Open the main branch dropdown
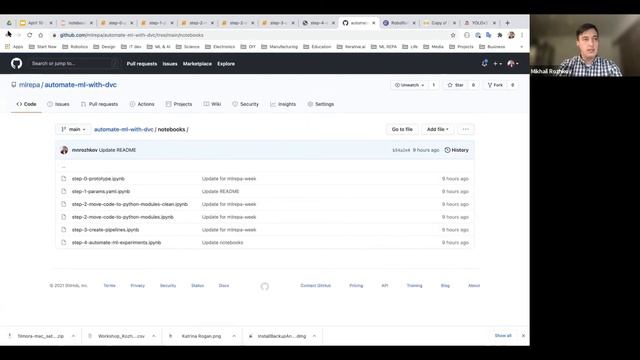The image size is (640, 360). pos(73,129)
